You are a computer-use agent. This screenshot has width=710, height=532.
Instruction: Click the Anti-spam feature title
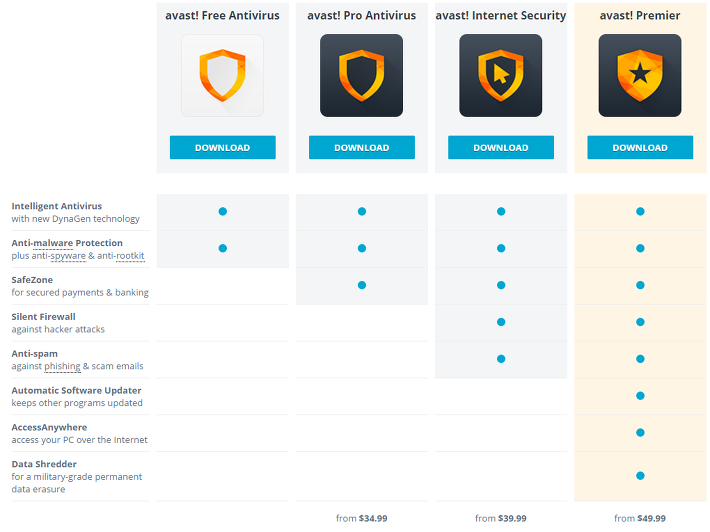[x=34, y=354]
